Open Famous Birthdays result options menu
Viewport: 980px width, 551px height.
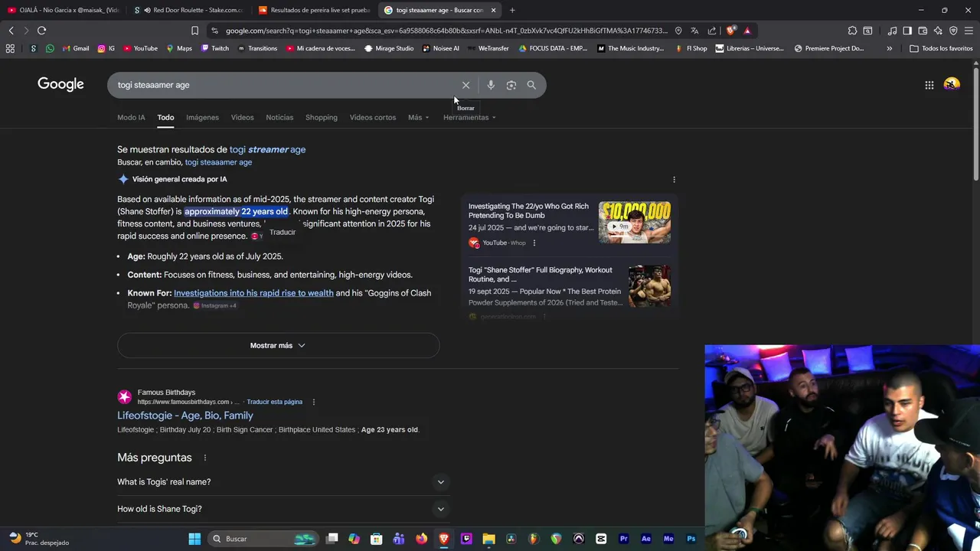click(x=313, y=402)
